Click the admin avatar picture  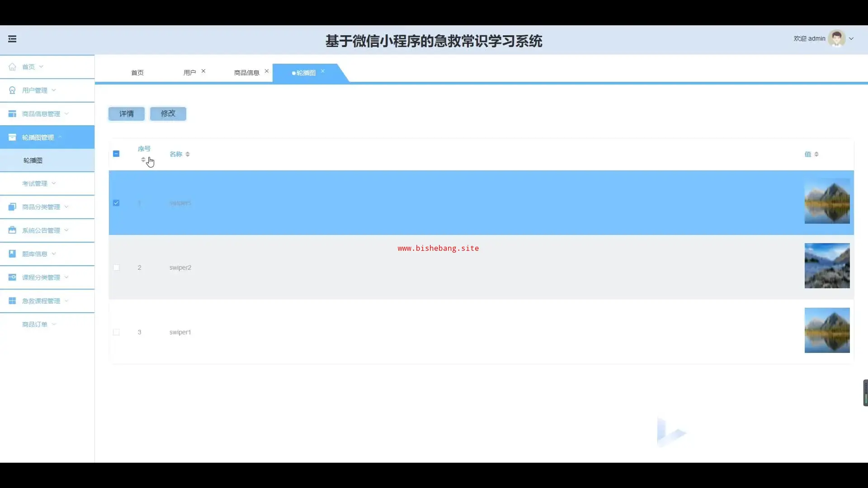(x=836, y=39)
